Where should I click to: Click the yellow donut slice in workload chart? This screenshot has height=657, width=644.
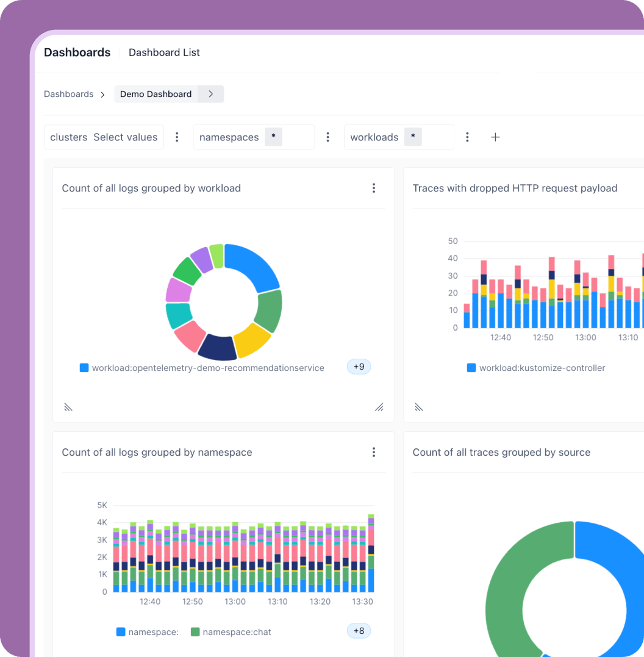click(x=252, y=340)
